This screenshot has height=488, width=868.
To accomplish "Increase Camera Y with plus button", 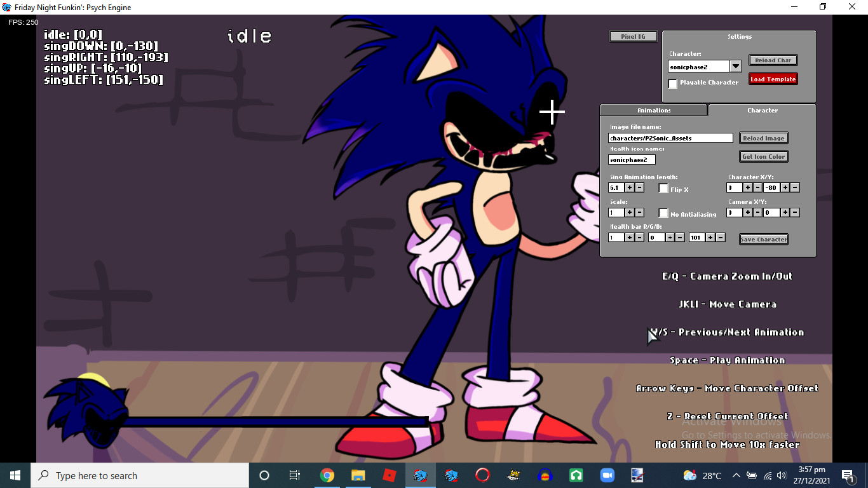I will pos(785,212).
